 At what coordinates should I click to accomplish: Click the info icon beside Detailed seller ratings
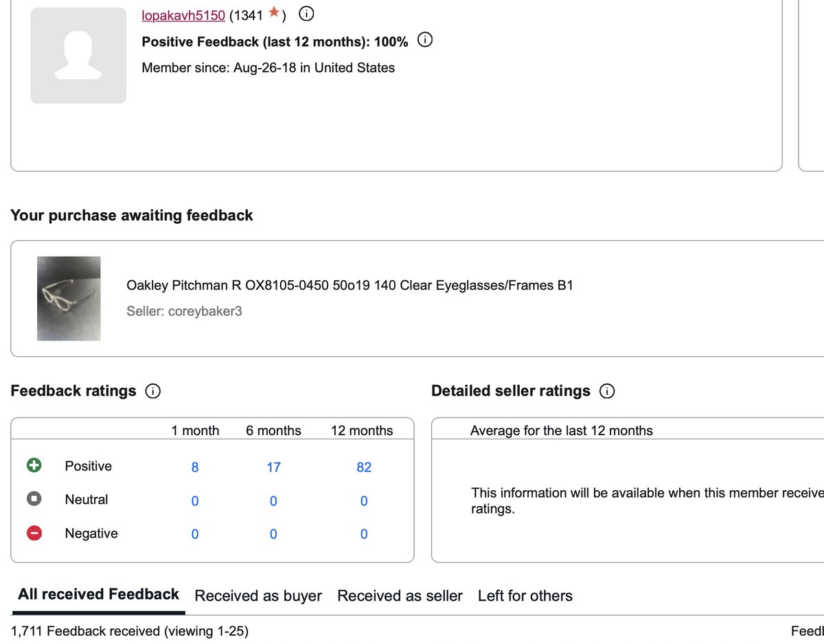coord(606,391)
